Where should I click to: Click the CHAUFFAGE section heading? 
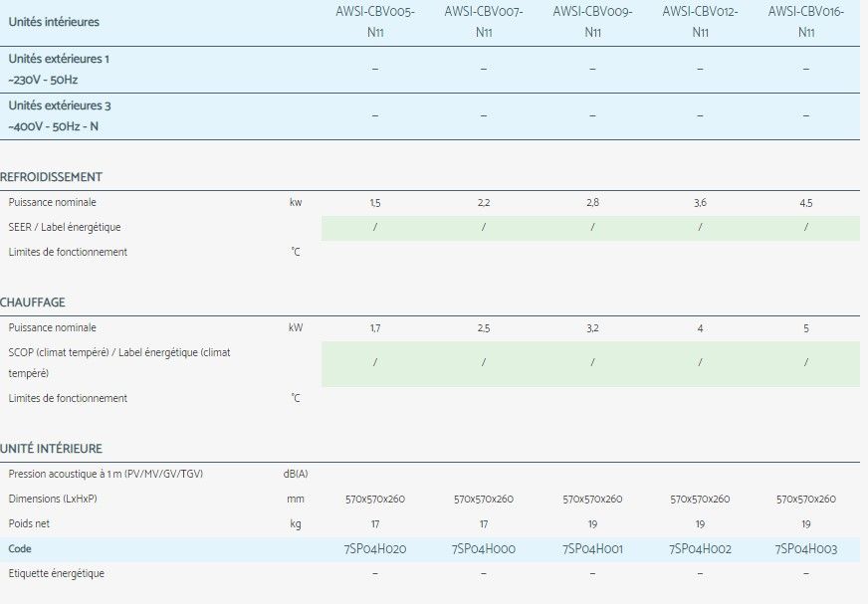[33, 302]
